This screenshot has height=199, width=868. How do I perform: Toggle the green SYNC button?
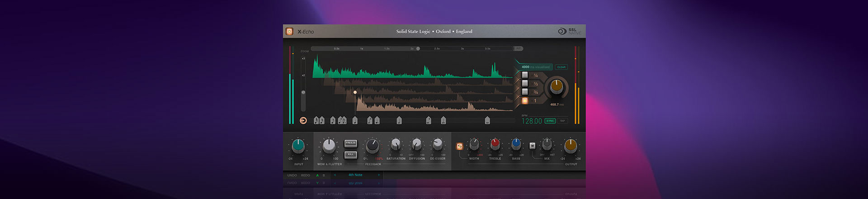tap(550, 121)
